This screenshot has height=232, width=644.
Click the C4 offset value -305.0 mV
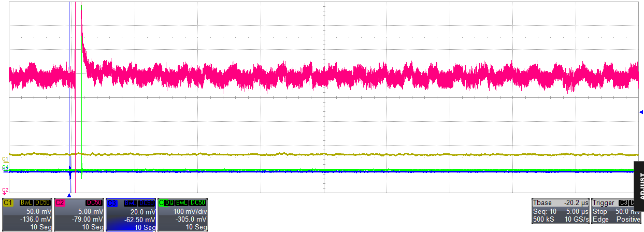click(191, 220)
